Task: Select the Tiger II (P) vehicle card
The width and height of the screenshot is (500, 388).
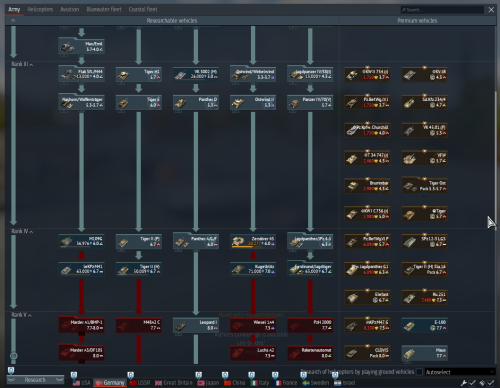Action: (x=139, y=241)
